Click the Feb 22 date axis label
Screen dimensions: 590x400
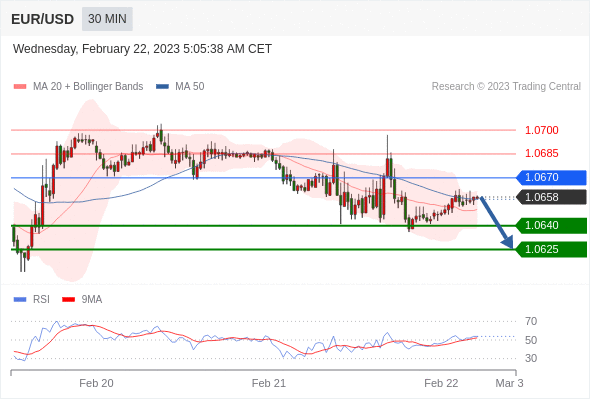[x=441, y=383]
